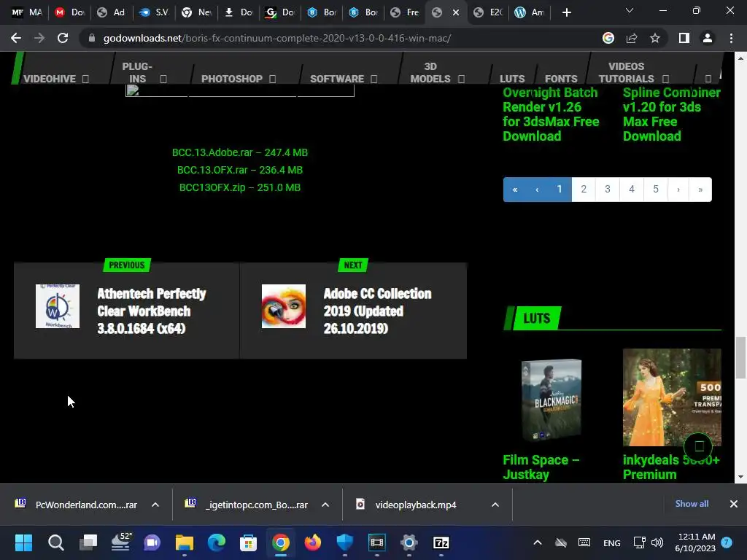Jump to last page with » button
Image resolution: width=747 pixels, height=560 pixels.
[x=700, y=190]
